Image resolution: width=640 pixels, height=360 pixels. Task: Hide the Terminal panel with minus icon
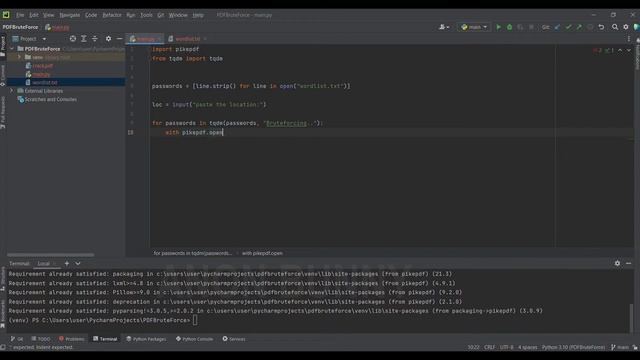click(x=629, y=263)
